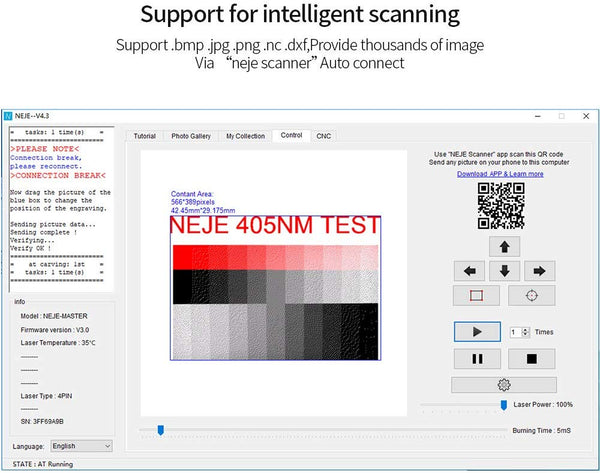Click the move left arrow button

(471, 270)
